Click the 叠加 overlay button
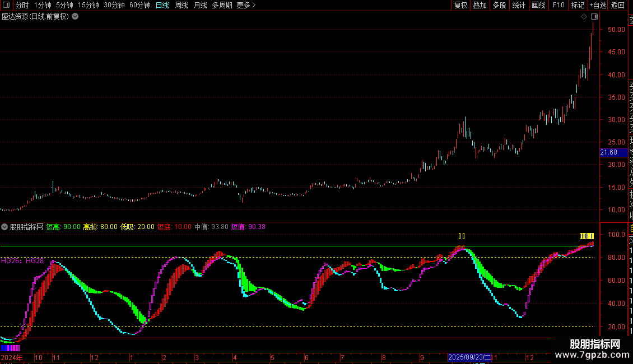Viewport: 633px width, 364px height. pos(480,5)
